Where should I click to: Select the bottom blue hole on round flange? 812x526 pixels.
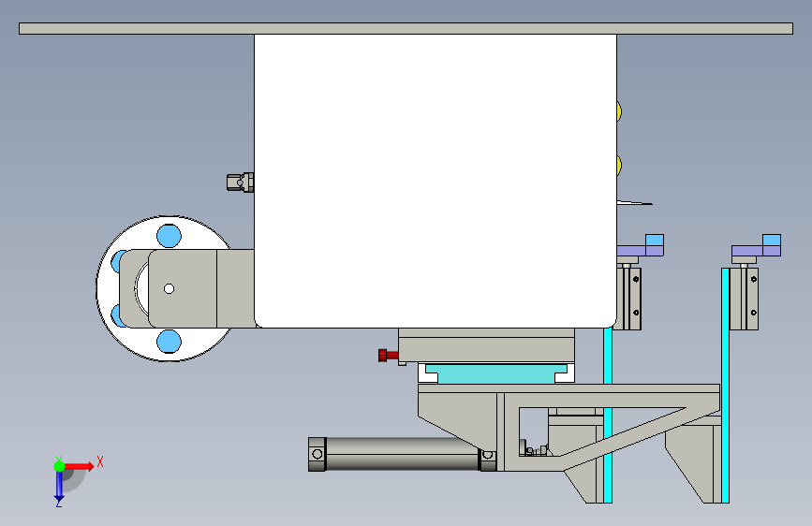[169, 342]
